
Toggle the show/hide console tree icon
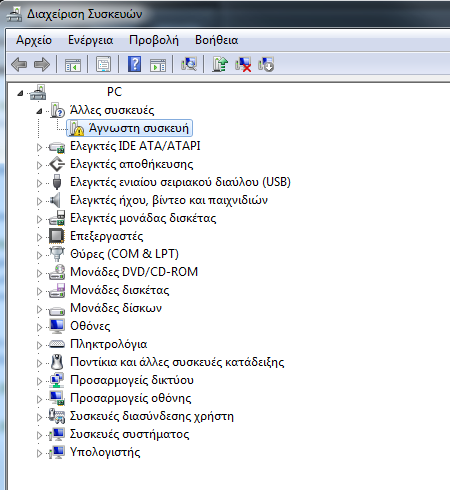[x=73, y=64]
